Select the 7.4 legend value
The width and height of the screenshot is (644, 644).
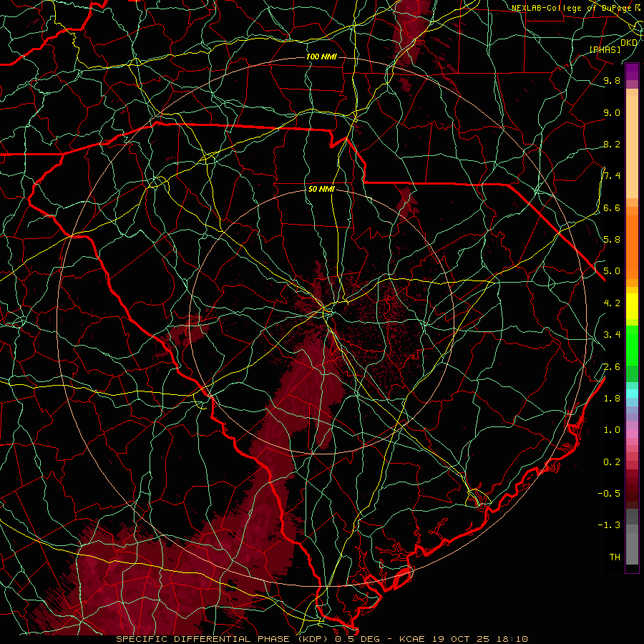click(x=612, y=176)
